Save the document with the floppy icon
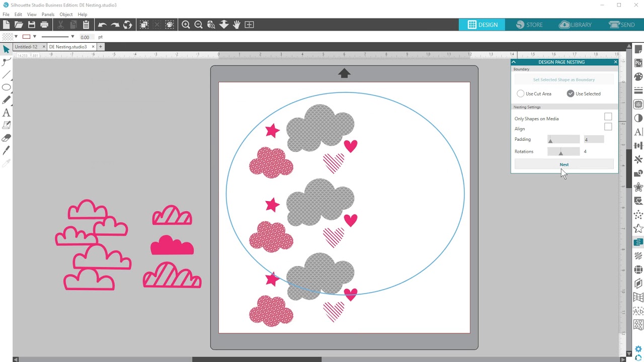 pyautogui.click(x=32, y=25)
